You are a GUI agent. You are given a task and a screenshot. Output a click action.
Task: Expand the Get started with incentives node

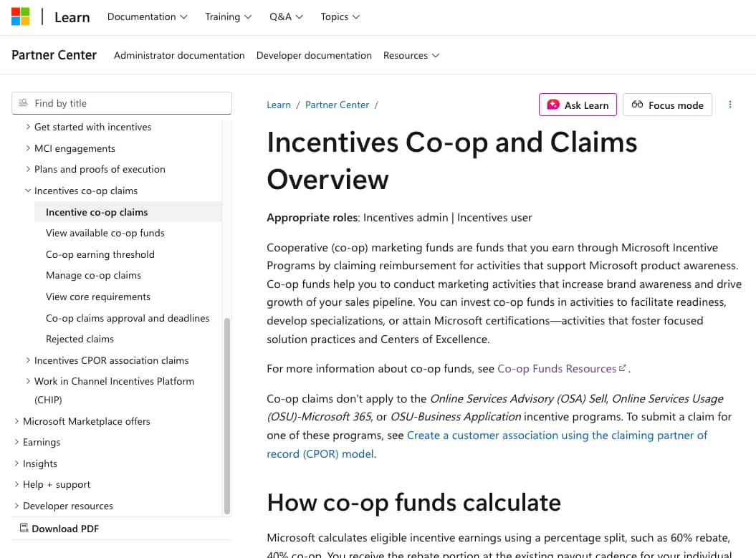click(28, 127)
